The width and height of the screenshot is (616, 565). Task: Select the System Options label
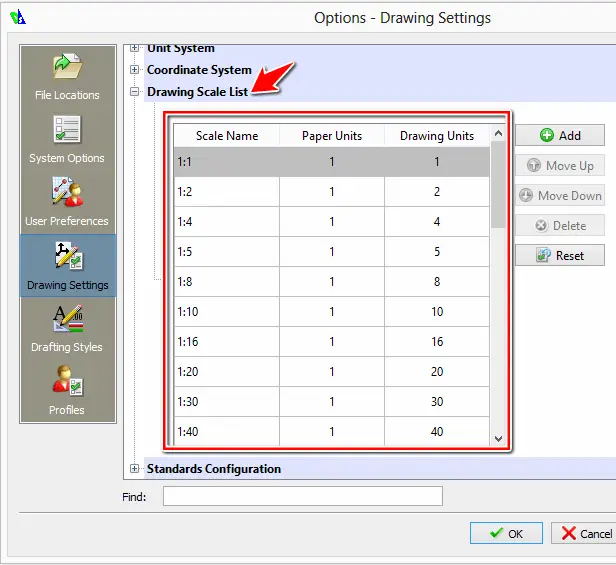67,158
